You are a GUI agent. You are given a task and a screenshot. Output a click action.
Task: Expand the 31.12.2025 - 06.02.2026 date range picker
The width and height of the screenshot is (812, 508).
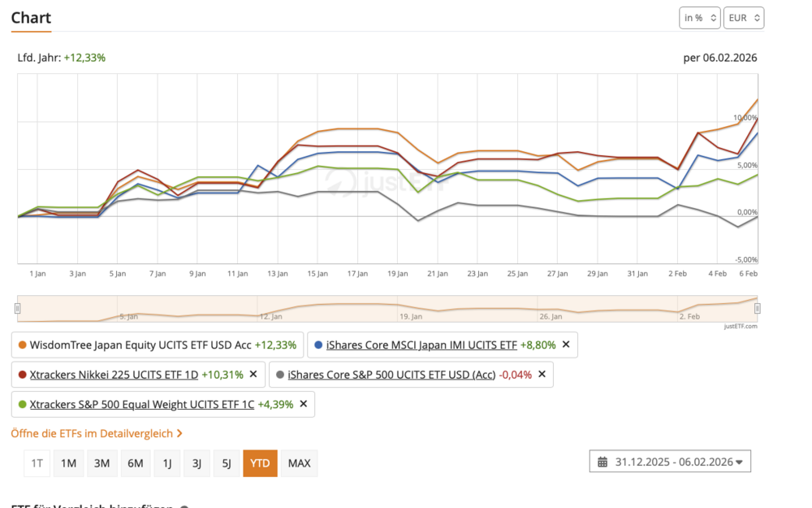coord(670,462)
